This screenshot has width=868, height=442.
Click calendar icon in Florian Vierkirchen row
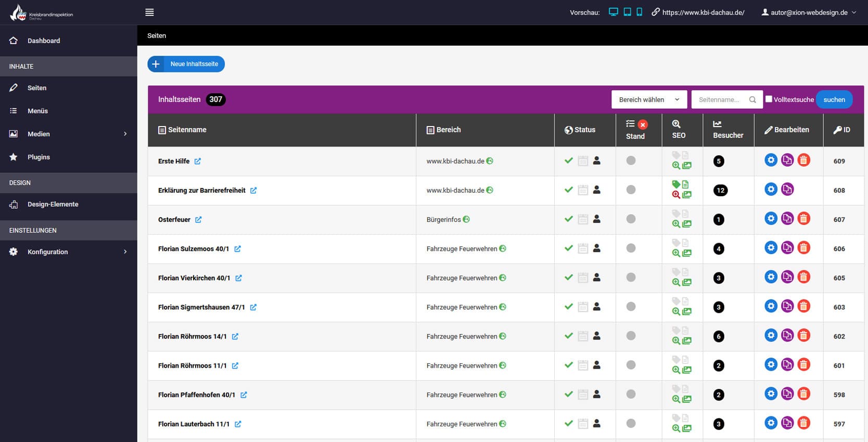(x=583, y=278)
